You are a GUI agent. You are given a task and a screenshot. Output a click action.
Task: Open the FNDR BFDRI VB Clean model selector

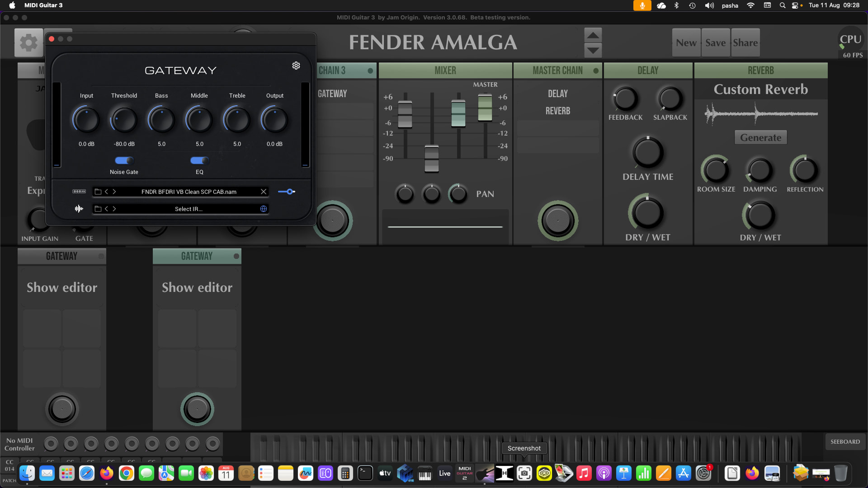[189, 192]
